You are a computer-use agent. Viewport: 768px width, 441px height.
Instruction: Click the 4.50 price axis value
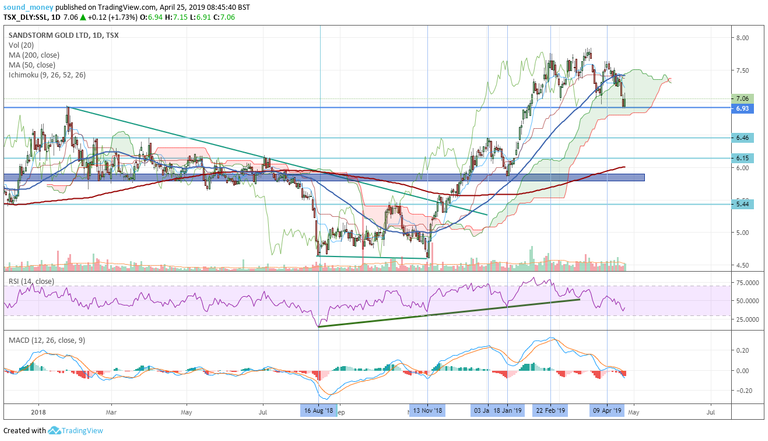coord(743,266)
